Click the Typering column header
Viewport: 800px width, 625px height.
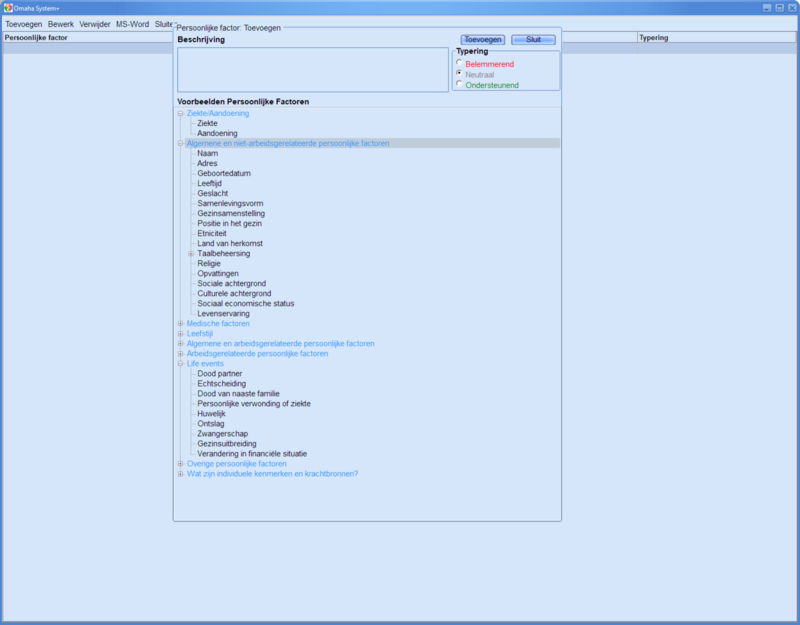[x=654, y=38]
